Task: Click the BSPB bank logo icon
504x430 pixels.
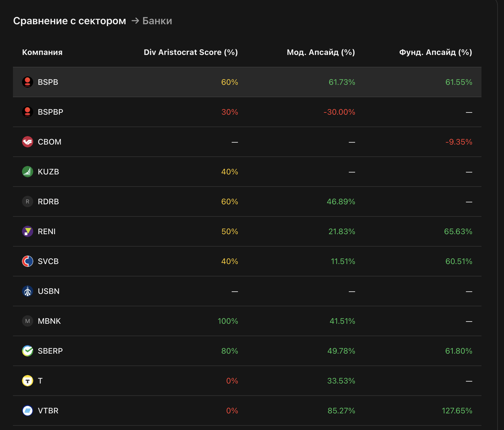Action: tap(28, 82)
